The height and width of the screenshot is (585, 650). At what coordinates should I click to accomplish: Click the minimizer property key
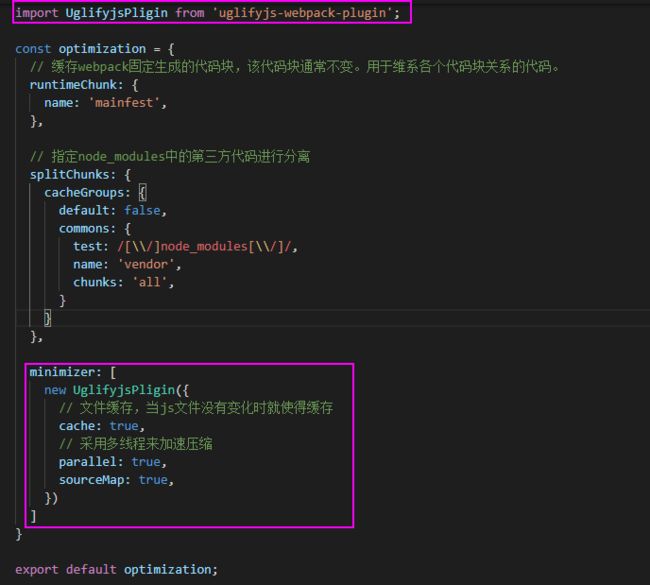coord(62,372)
